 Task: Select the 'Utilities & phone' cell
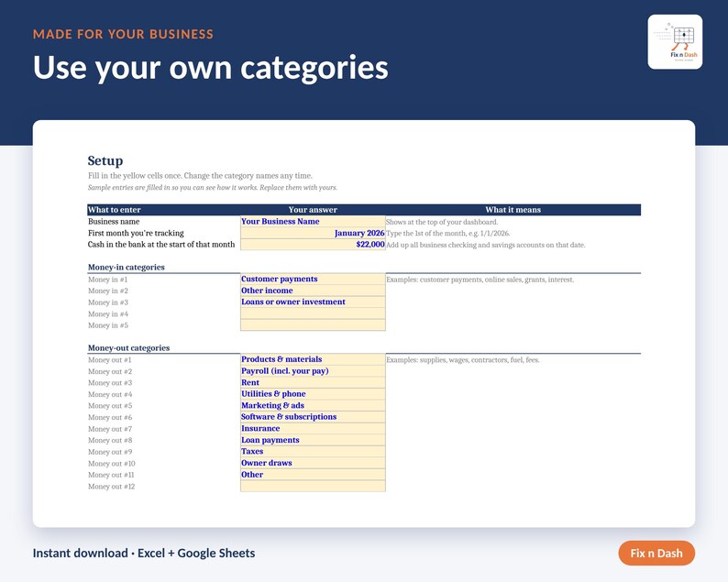click(313, 394)
